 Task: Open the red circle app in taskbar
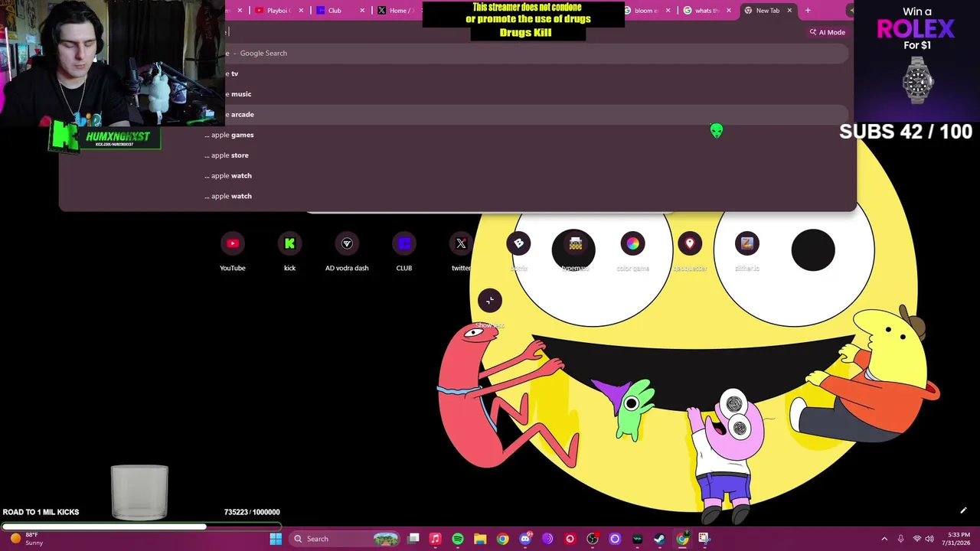(570, 539)
